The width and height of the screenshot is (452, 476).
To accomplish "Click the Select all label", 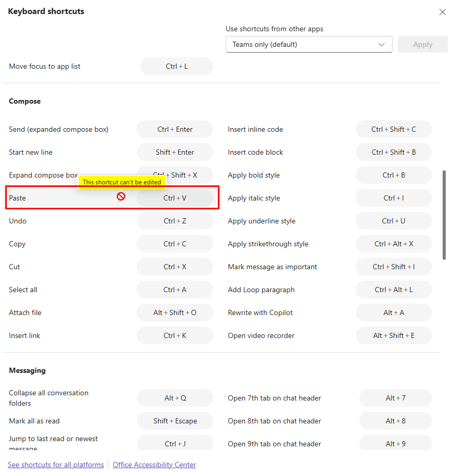I will [23, 290].
